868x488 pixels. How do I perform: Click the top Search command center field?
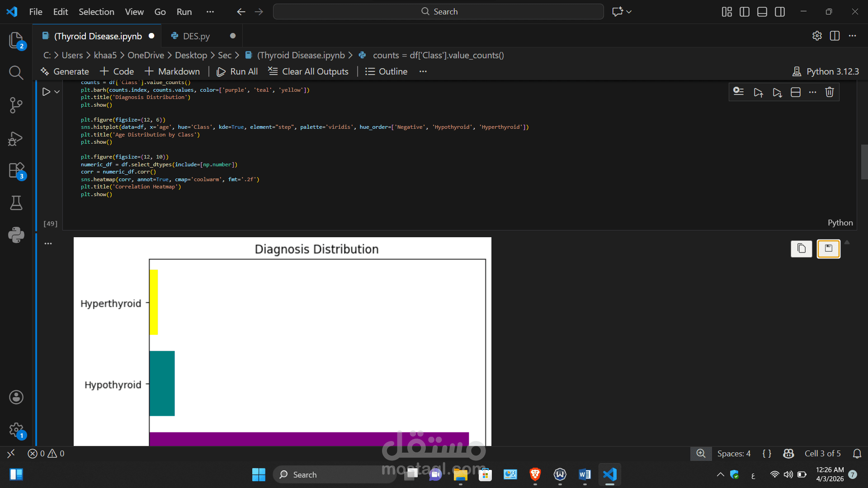(438, 12)
